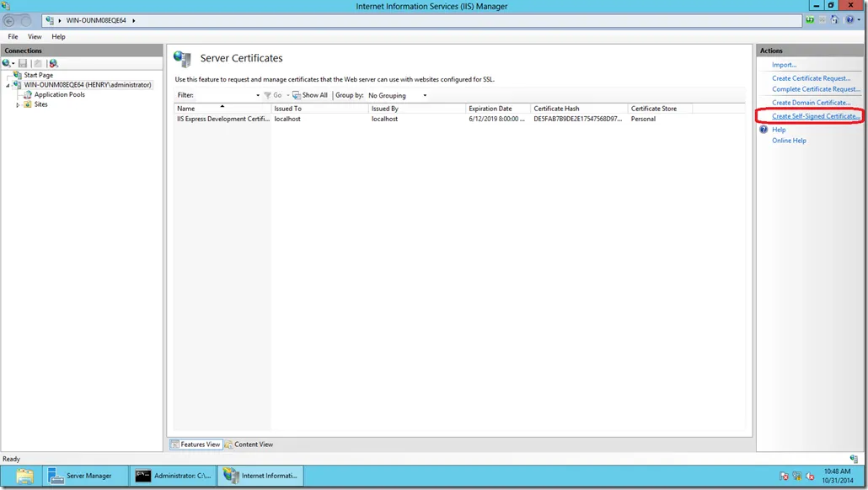Click the muted volume tray icon
Screen dimensions: 868x490
tap(810, 476)
